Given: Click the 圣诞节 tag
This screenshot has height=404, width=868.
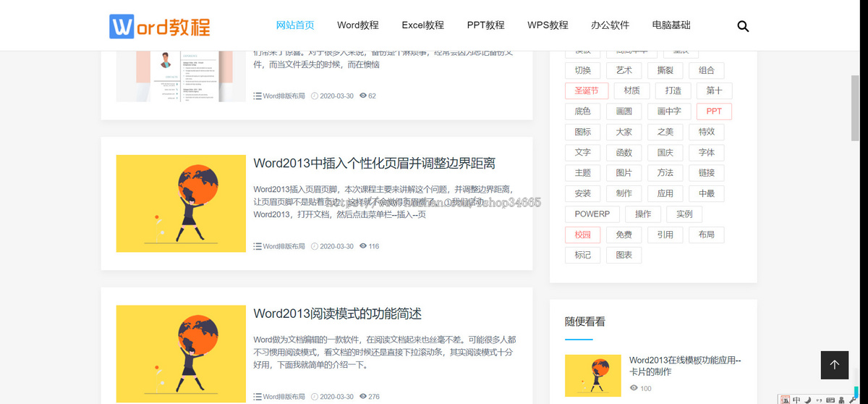Looking at the screenshot, I should (587, 91).
